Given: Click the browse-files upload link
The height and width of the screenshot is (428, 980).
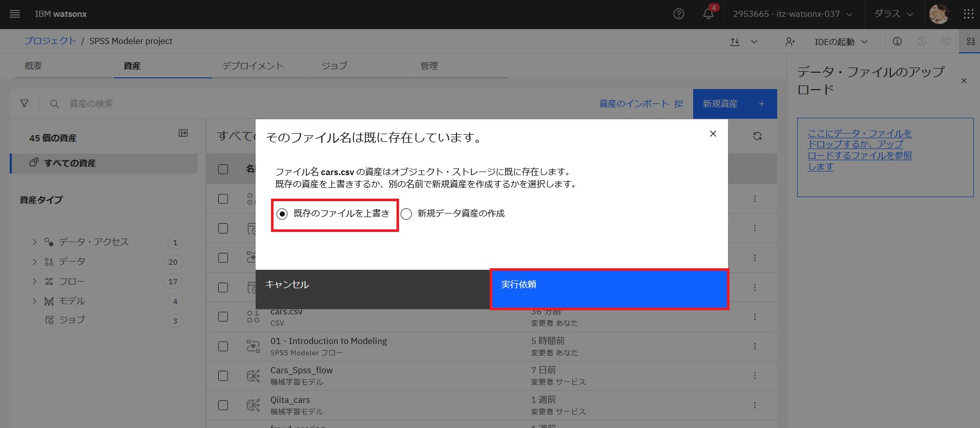Looking at the screenshot, I should point(860,150).
